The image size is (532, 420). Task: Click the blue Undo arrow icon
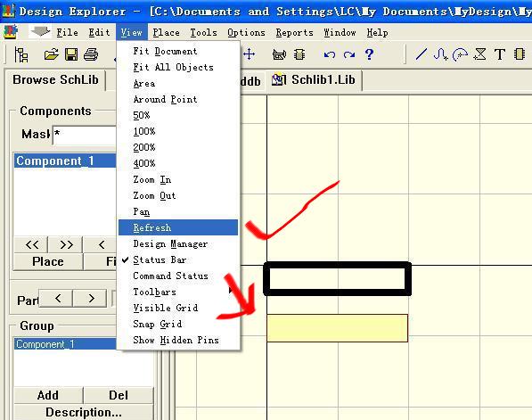[330, 54]
